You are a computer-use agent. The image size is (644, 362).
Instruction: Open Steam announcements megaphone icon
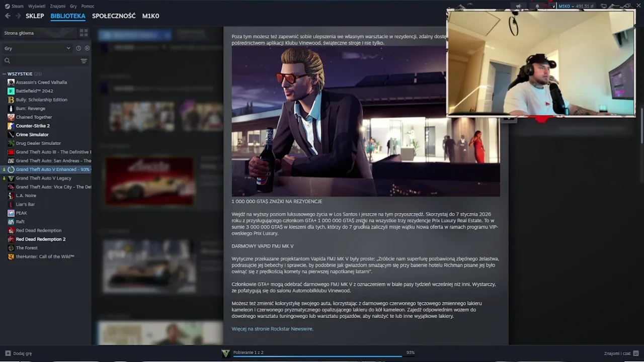[x=518, y=6]
